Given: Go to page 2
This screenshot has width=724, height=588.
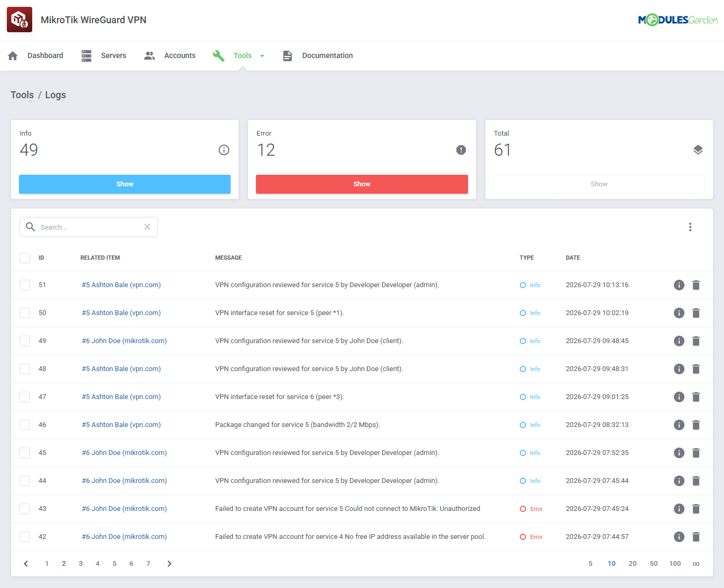Looking at the screenshot, I should point(64,564).
